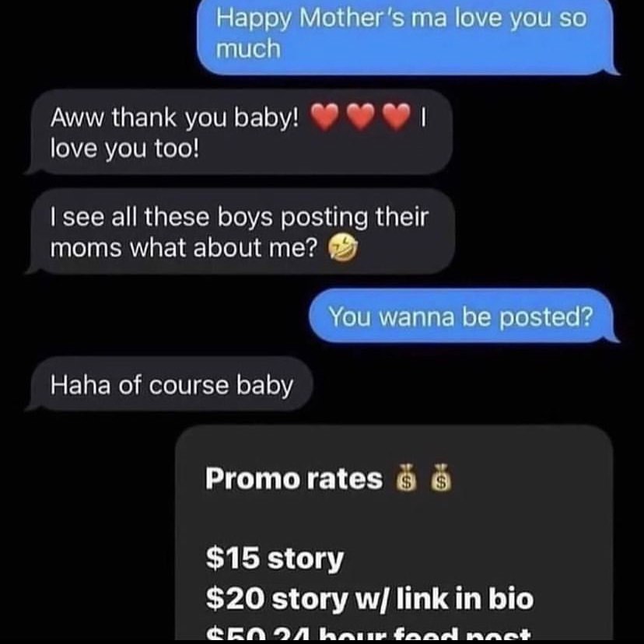Click the word "posted?" in the blue bubble

tap(546, 317)
